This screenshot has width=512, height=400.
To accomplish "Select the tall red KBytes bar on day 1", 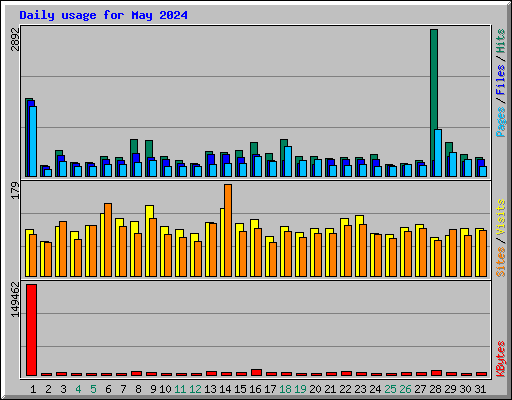I will coord(31,330).
